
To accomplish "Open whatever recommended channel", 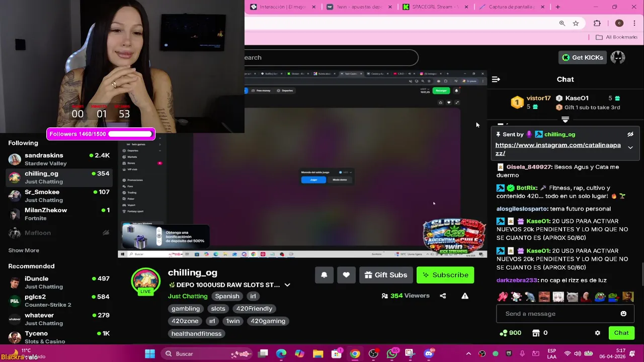I will (60, 319).
